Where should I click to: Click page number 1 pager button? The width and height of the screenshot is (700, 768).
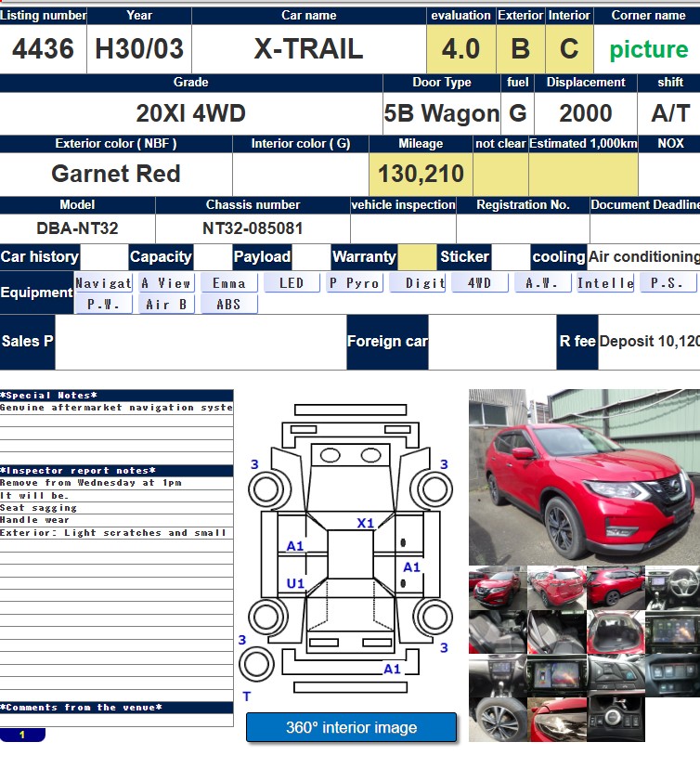(22, 735)
